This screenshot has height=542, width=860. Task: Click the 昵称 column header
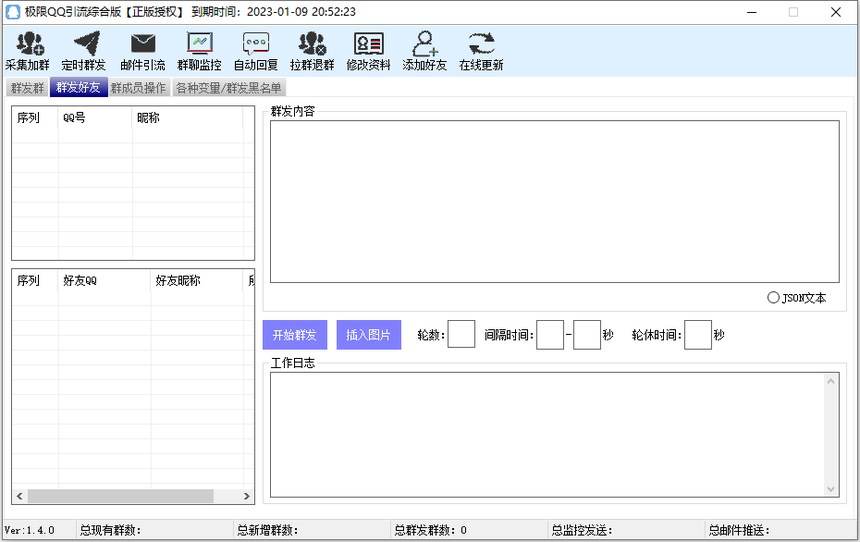point(187,118)
